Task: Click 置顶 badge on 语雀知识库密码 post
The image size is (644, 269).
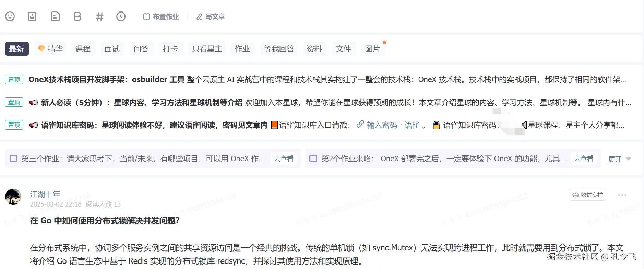Action: point(14,125)
